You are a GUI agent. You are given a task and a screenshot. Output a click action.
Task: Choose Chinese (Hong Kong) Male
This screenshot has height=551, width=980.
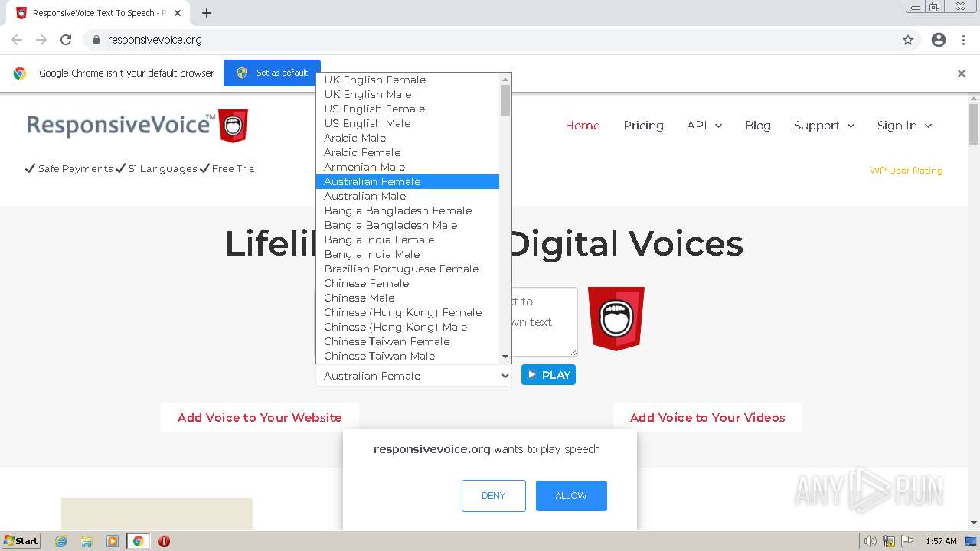(x=407, y=327)
